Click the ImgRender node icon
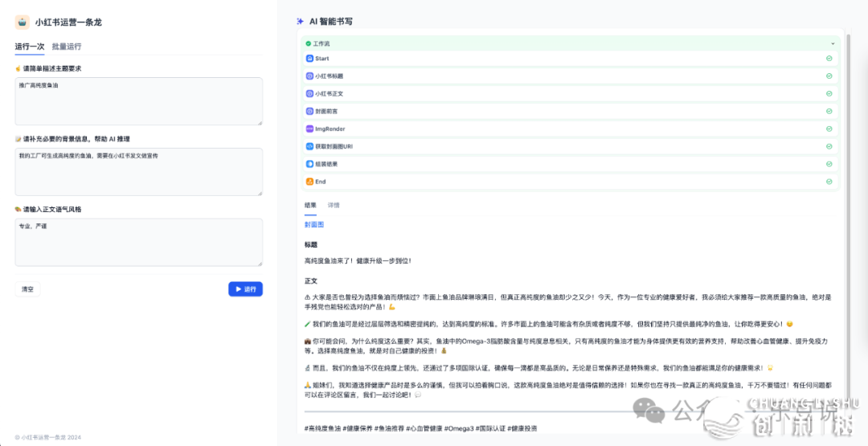Image resolution: width=868 pixels, height=446 pixels. pyautogui.click(x=309, y=129)
